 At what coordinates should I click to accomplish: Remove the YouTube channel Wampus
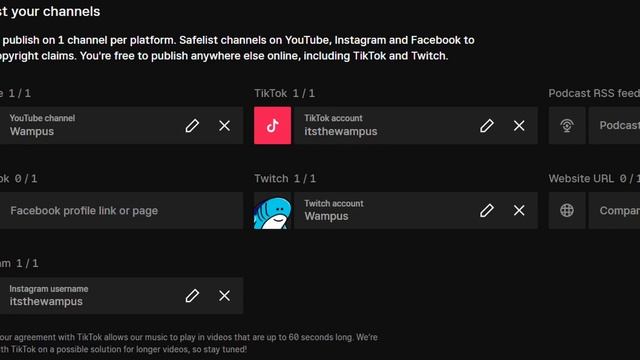tap(224, 126)
